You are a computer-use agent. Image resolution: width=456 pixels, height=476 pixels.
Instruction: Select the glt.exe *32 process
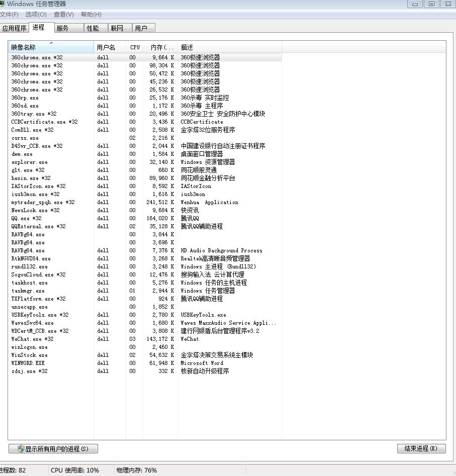point(145,170)
